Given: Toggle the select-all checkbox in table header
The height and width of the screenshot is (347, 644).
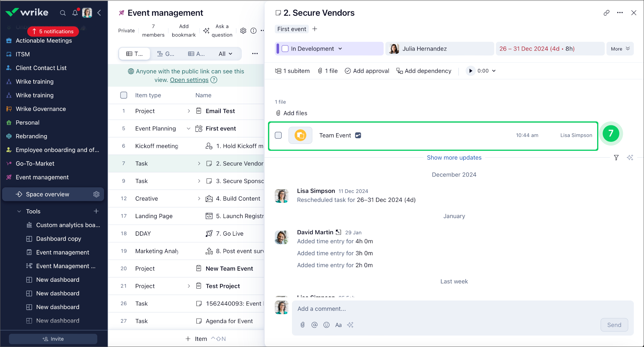Looking at the screenshot, I should click(x=124, y=95).
